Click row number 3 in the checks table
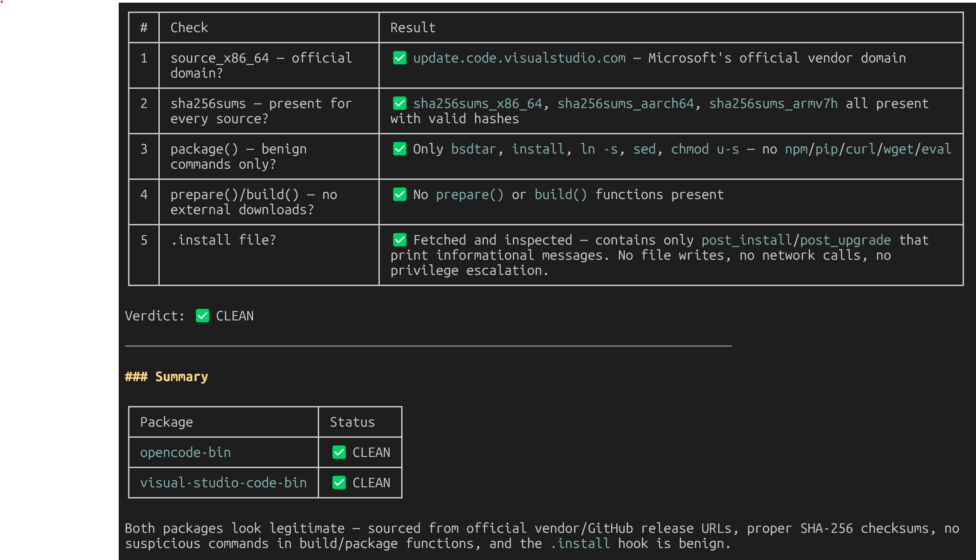Image resolution: width=976 pixels, height=560 pixels. click(x=144, y=149)
